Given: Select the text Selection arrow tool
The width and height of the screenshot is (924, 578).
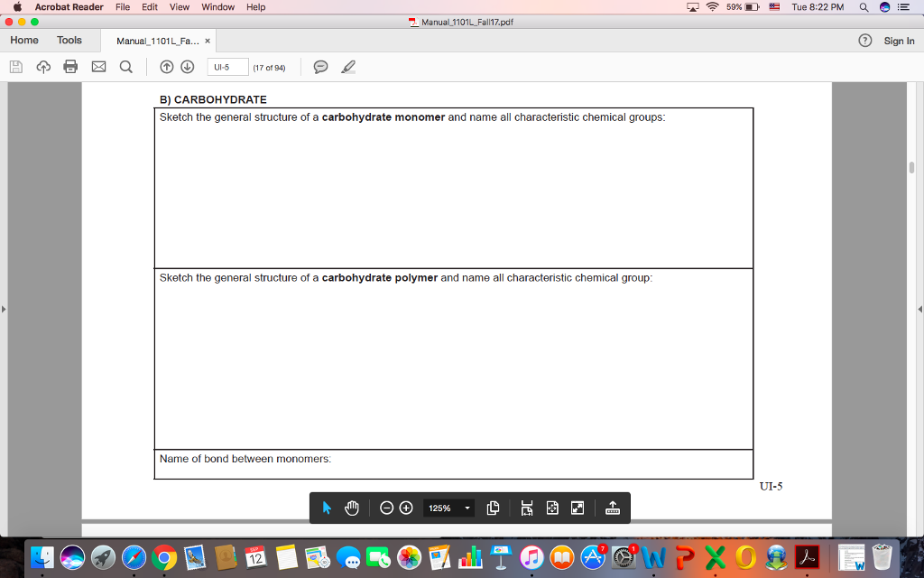Looking at the screenshot, I should click(327, 508).
